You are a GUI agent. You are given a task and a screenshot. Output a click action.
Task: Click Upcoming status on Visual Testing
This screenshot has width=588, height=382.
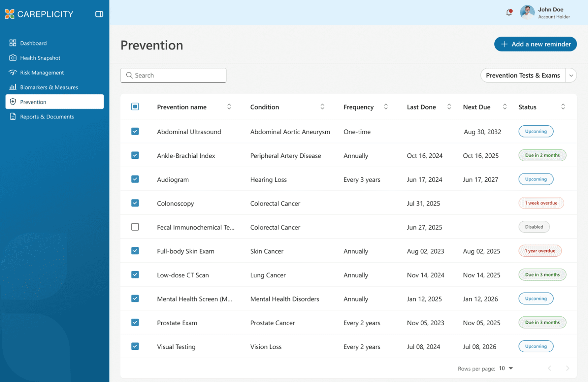click(536, 346)
